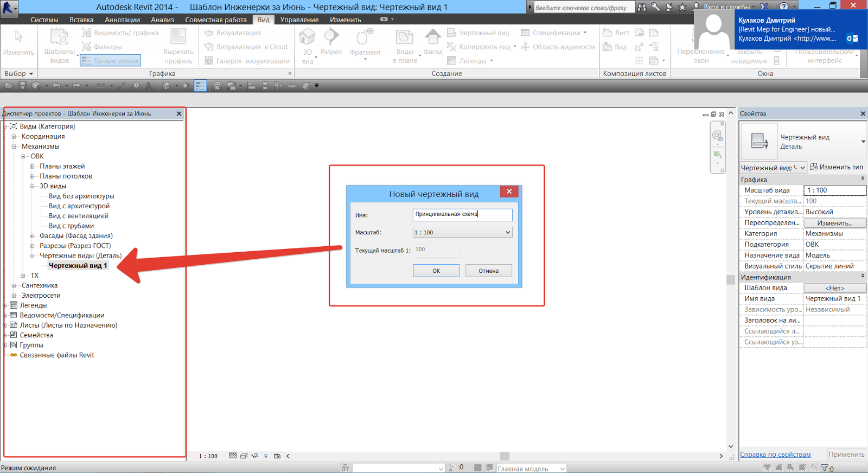Screen dimensions: 868x473
Task: Click Изменить... override button in properties
Action: (834, 223)
